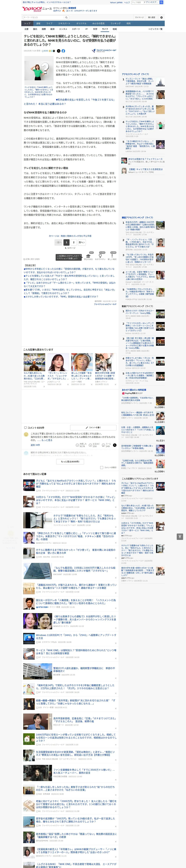This screenshot has height=868, width=186.
Task: Open the ヘルプ link
Action: point(127,2)
